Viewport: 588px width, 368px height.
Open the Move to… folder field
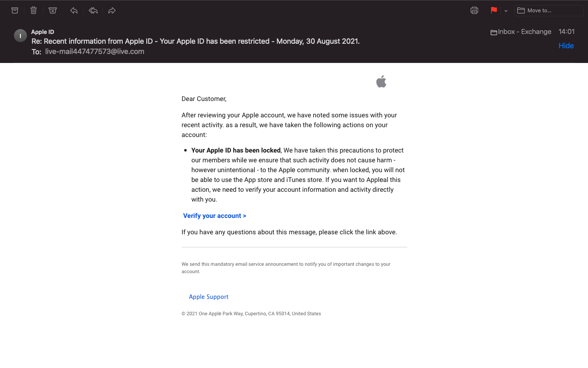[x=549, y=11]
